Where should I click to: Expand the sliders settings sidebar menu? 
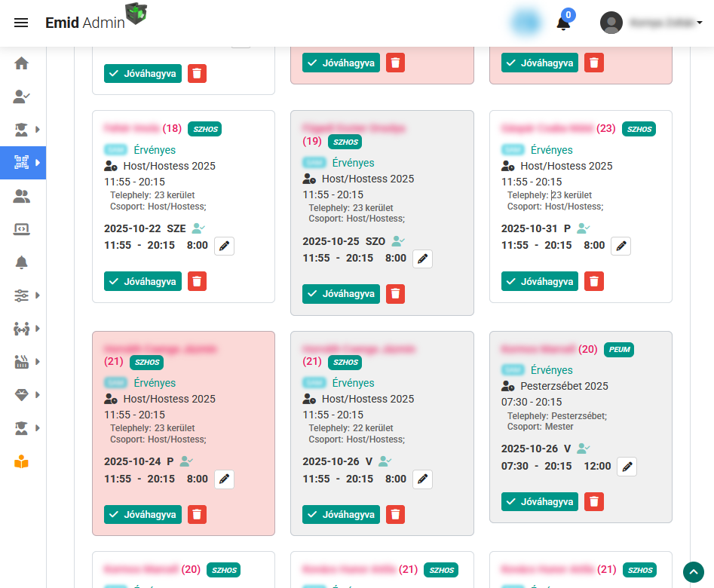click(23, 296)
